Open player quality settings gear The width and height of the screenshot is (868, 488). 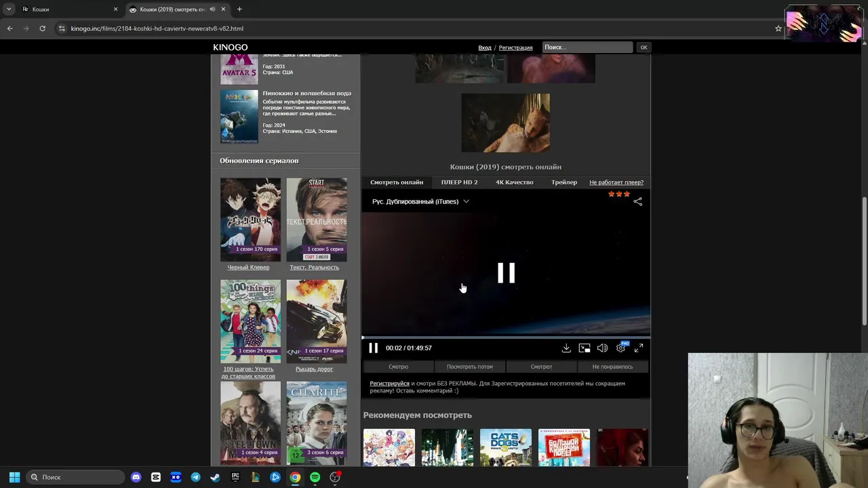(620, 348)
